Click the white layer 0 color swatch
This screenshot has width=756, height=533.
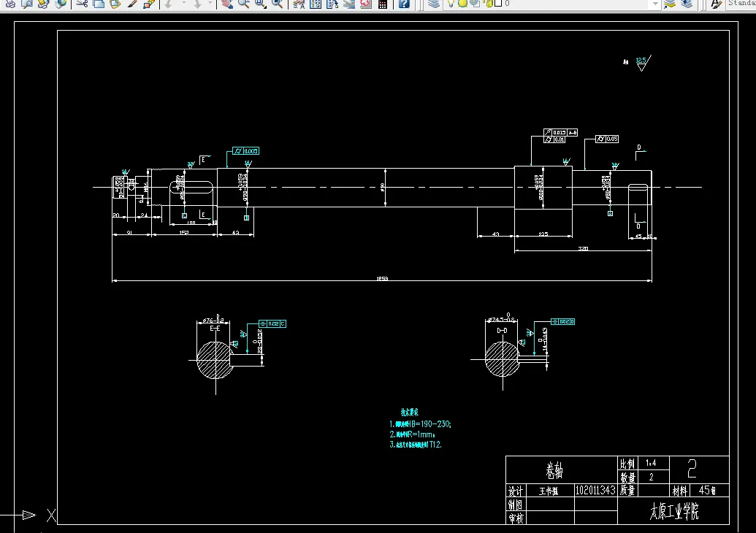pos(498,3)
